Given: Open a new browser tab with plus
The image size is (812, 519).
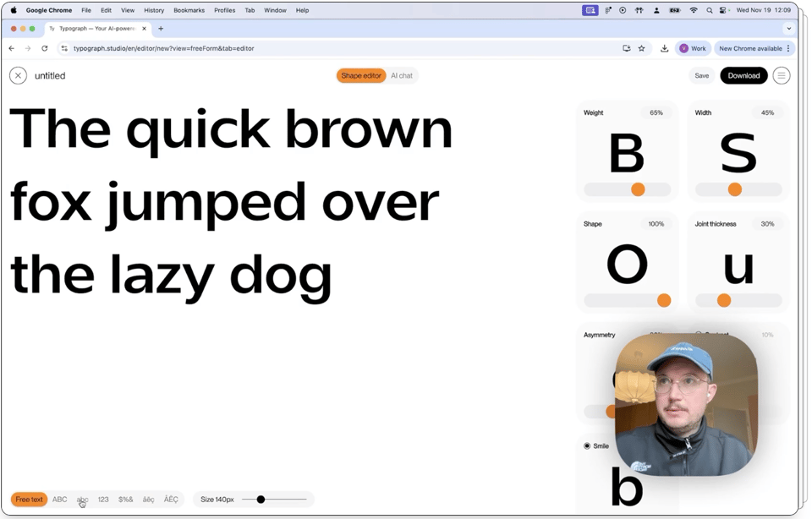Looking at the screenshot, I should tap(161, 29).
